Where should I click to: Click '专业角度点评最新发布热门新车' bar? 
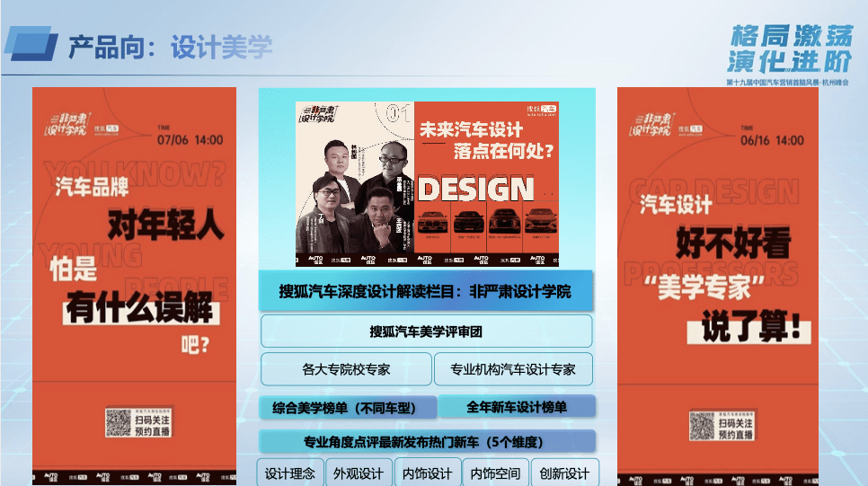pos(426,442)
